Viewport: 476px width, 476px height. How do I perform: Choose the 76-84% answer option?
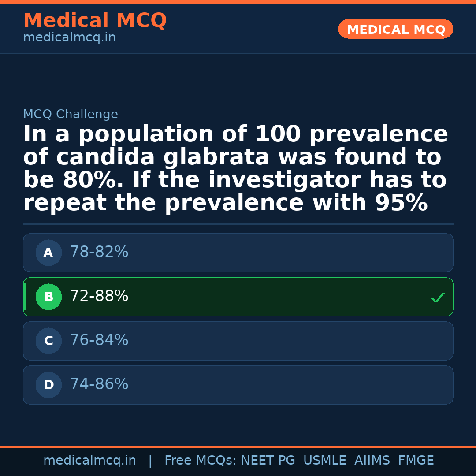238,341
